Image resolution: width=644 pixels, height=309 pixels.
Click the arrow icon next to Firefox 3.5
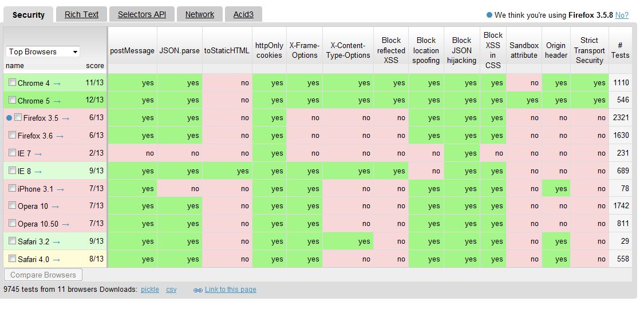[66, 118]
